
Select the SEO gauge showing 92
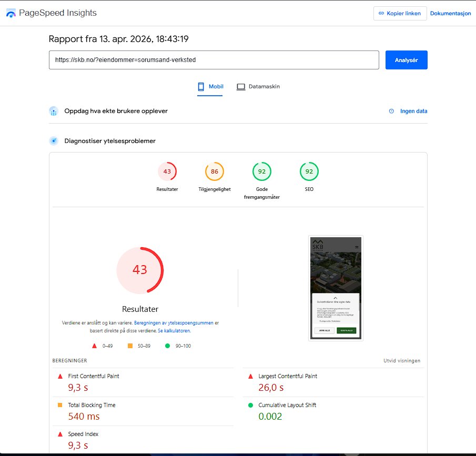tap(309, 171)
